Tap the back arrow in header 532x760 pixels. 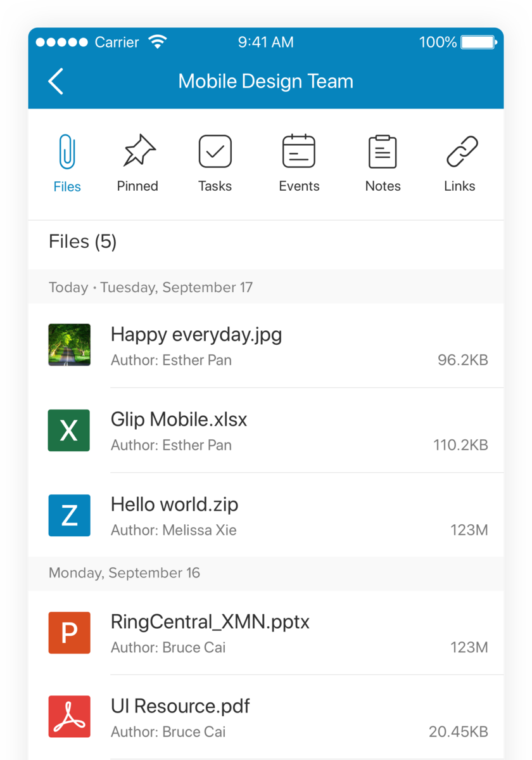(x=56, y=82)
